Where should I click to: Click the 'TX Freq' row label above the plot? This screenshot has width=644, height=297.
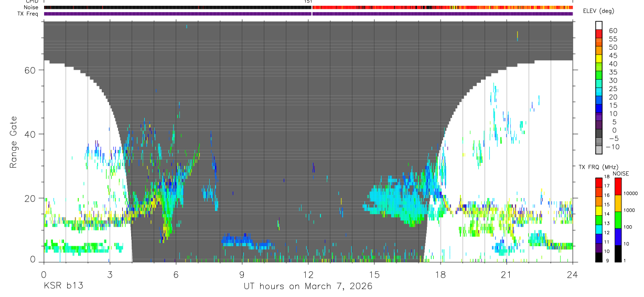coord(28,14)
